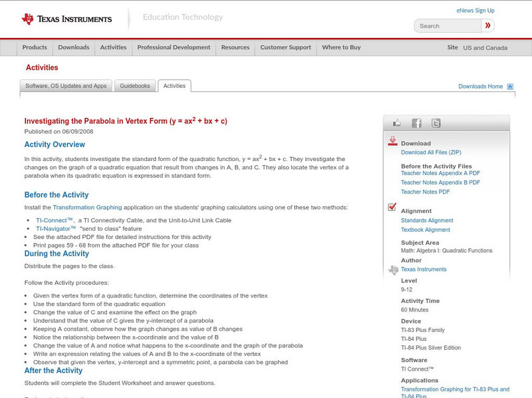Viewport: 532px width, 398px height.
Task: Go to Downloads Home link
Action: pyautogui.click(x=480, y=87)
